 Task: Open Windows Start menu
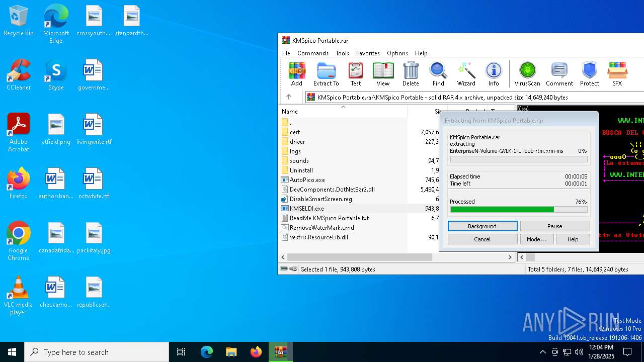[12, 352]
